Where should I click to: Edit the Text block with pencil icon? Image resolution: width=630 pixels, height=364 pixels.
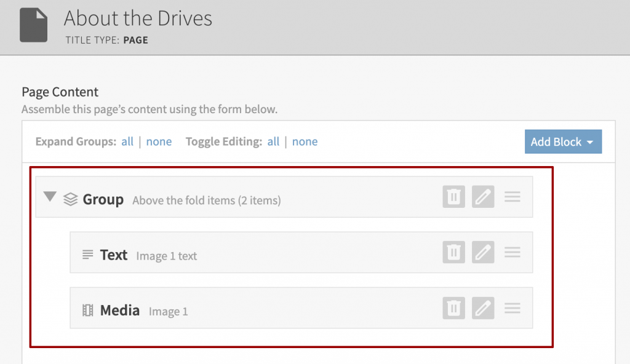[483, 252]
